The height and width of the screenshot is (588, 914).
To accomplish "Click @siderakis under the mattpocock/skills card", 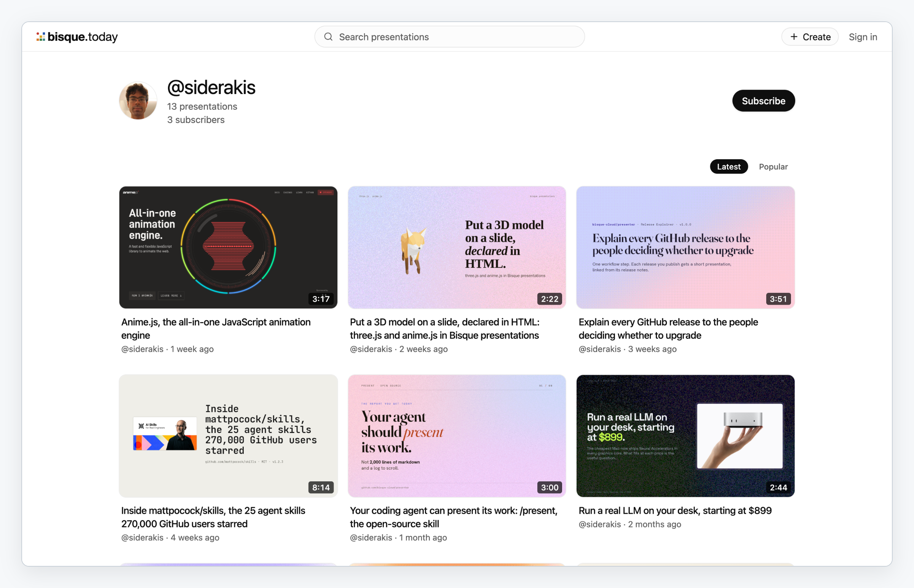I will (x=142, y=538).
